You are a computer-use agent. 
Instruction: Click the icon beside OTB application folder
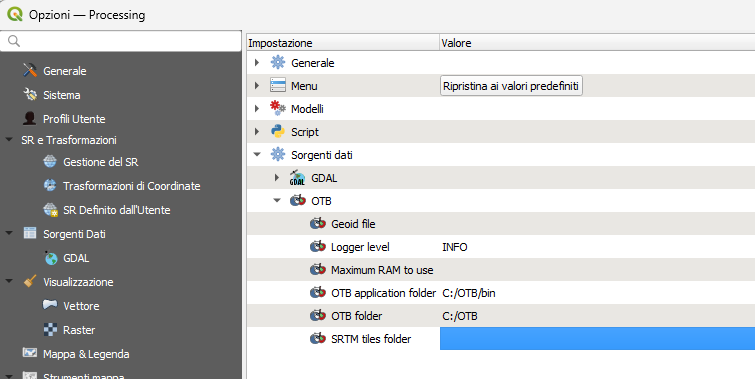pos(318,293)
